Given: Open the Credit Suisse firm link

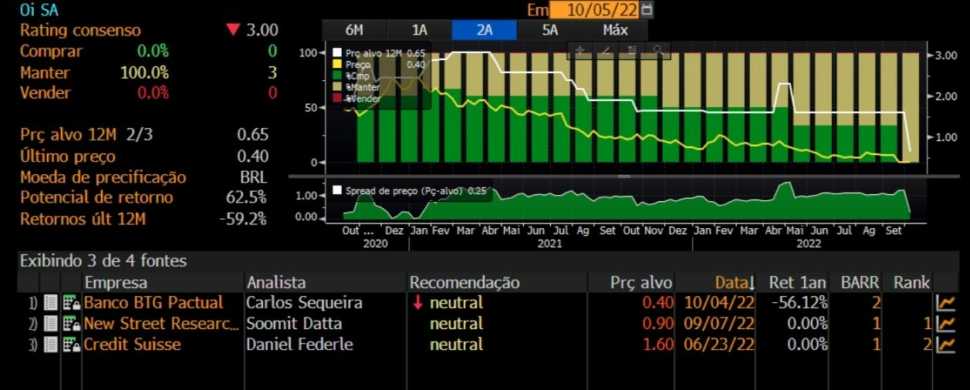Looking at the screenshot, I should (x=132, y=344).
